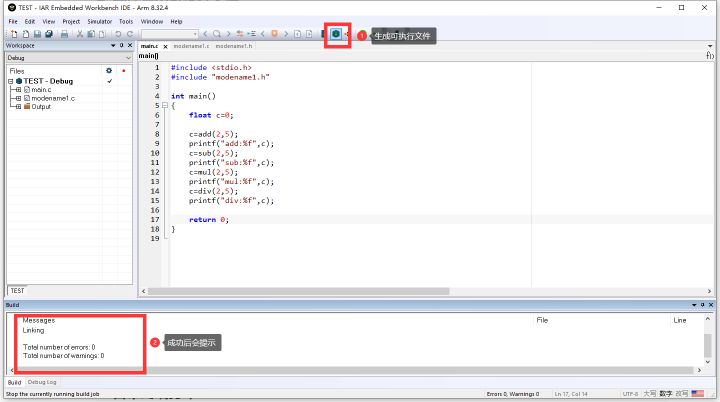Collapse the main function fold marker
720x402 pixels.
[165, 106]
